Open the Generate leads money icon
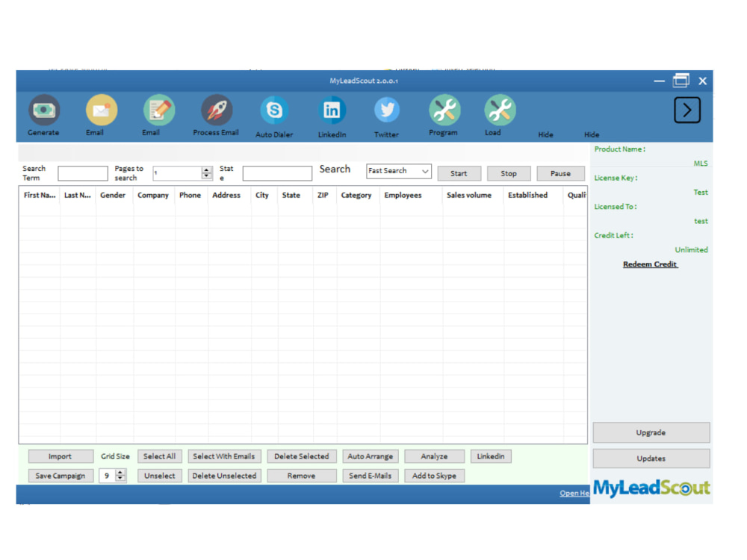This screenshot has height=560, width=747. [44, 110]
